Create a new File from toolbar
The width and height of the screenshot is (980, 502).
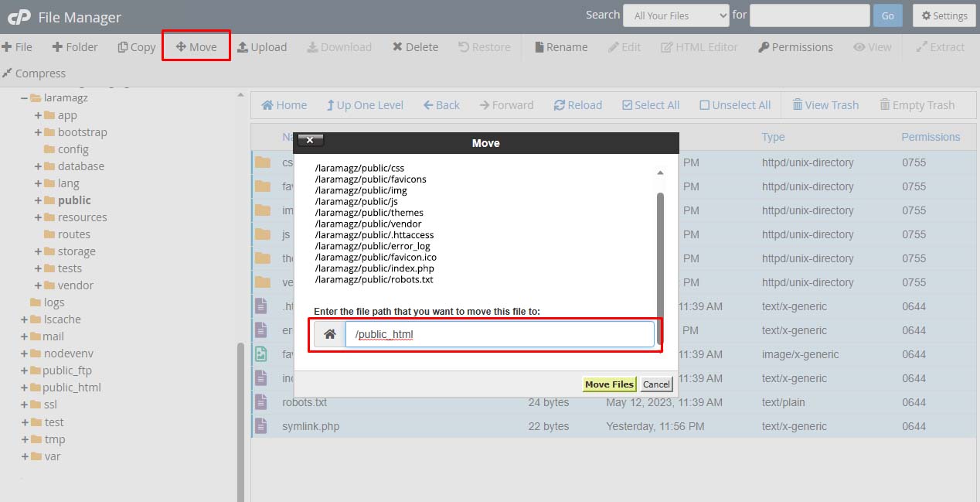tap(17, 47)
